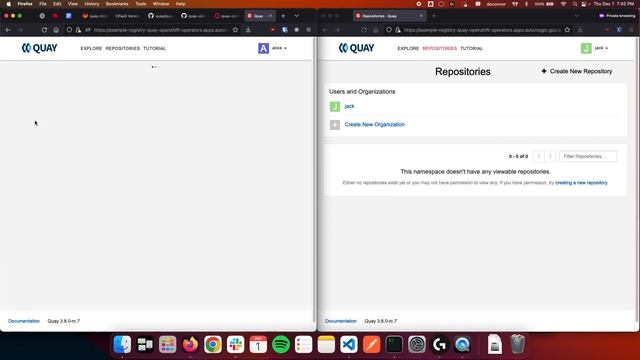Open Explore in the right Quay window

click(x=408, y=48)
